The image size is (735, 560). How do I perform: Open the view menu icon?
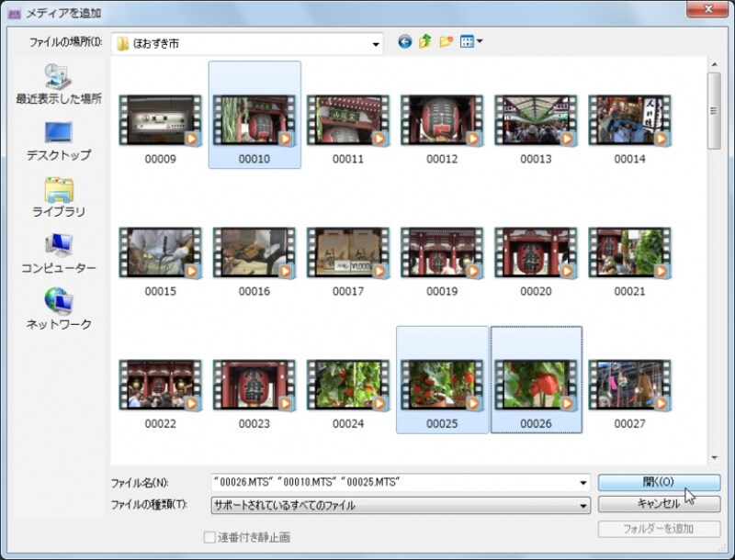click(470, 42)
